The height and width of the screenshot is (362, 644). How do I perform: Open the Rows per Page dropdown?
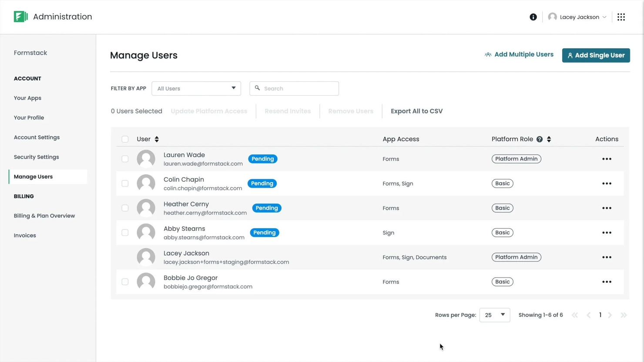(494, 315)
